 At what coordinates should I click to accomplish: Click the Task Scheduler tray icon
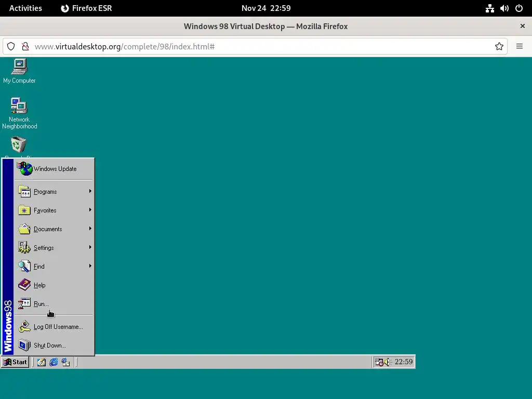coord(379,362)
